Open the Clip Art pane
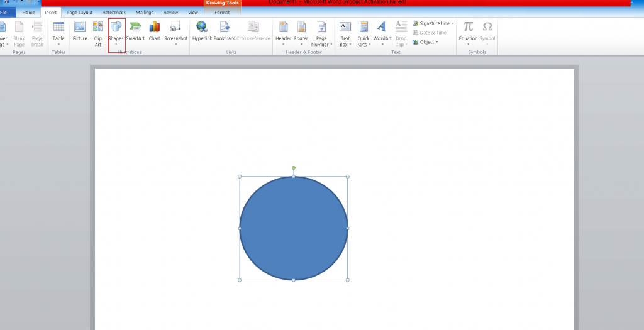 tap(97, 34)
